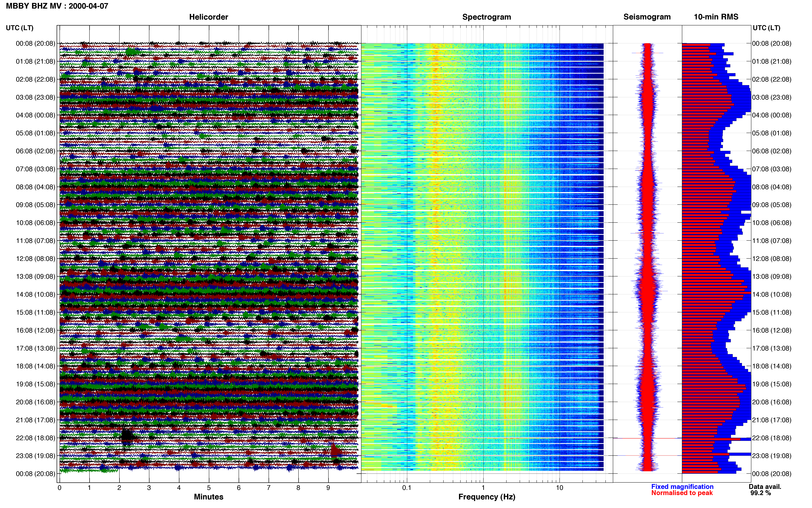Screen dimensions: 812x508
Task: Select the 'Helicorder' panel heading
Action: point(209,17)
